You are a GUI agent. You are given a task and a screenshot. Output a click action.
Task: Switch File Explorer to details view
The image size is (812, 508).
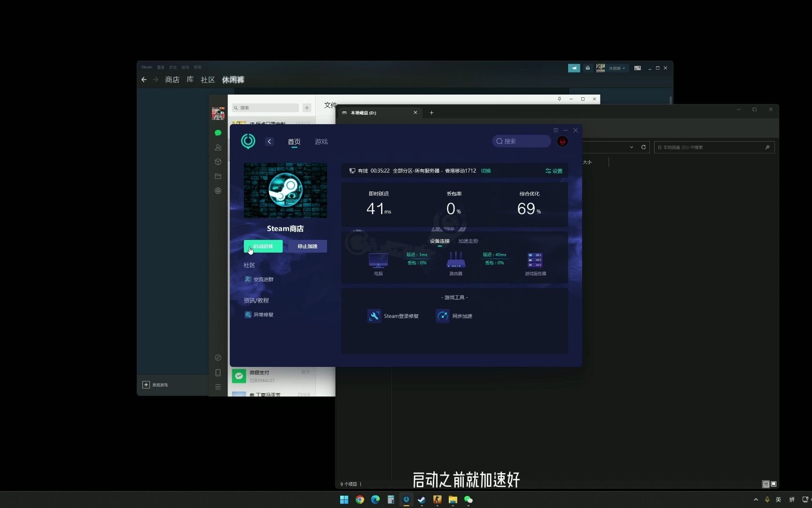coord(766,484)
